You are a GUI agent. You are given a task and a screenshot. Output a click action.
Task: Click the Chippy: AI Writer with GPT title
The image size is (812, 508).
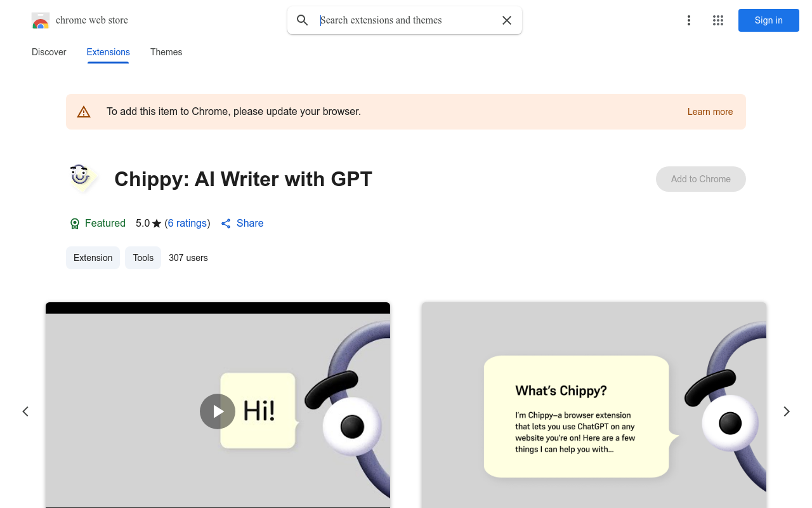[243, 179]
